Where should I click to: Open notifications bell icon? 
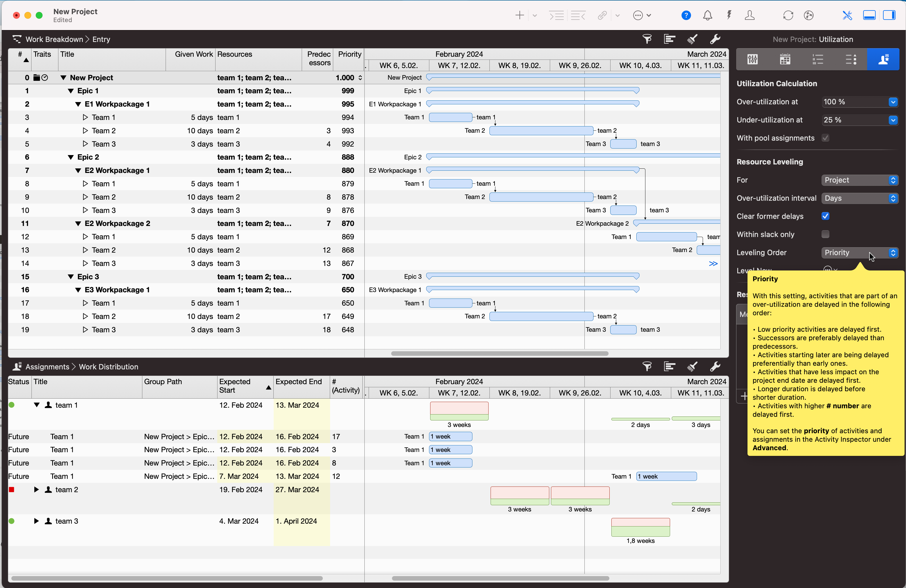[707, 15]
